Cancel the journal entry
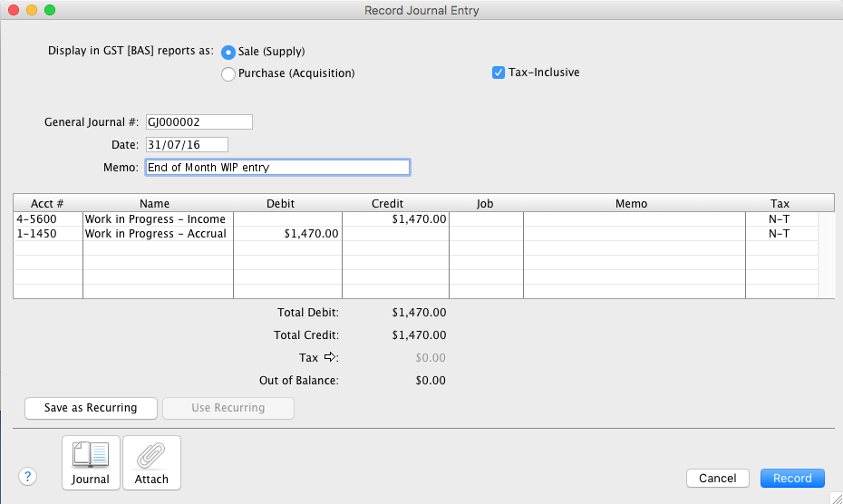Viewport: 843px width, 504px height. coord(717,478)
